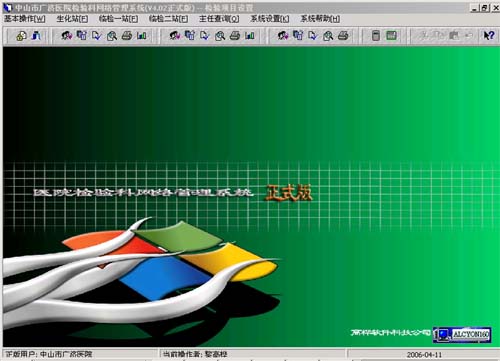The width and height of the screenshot is (500, 361).
Task: Open the 基本操作(W) menu
Action: pyautogui.click(x=25, y=19)
